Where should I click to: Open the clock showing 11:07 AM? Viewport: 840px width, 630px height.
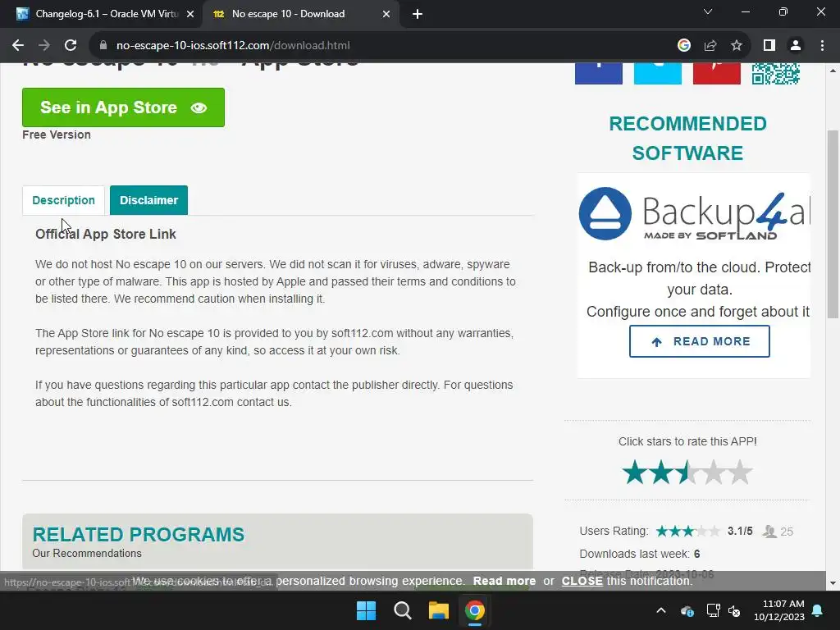coord(779,610)
